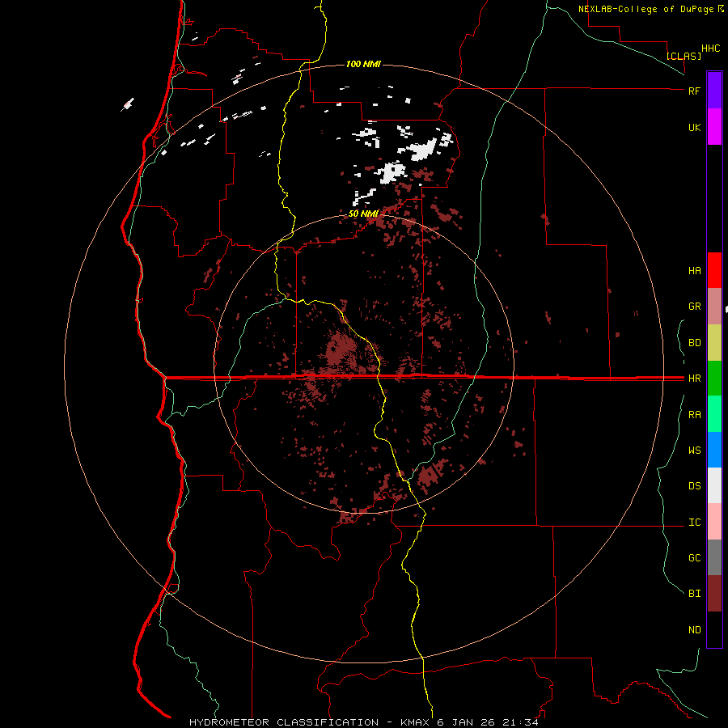Image resolution: width=728 pixels, height=728 pixels.
Task: Click the HHC product code label
Action: 710,49
